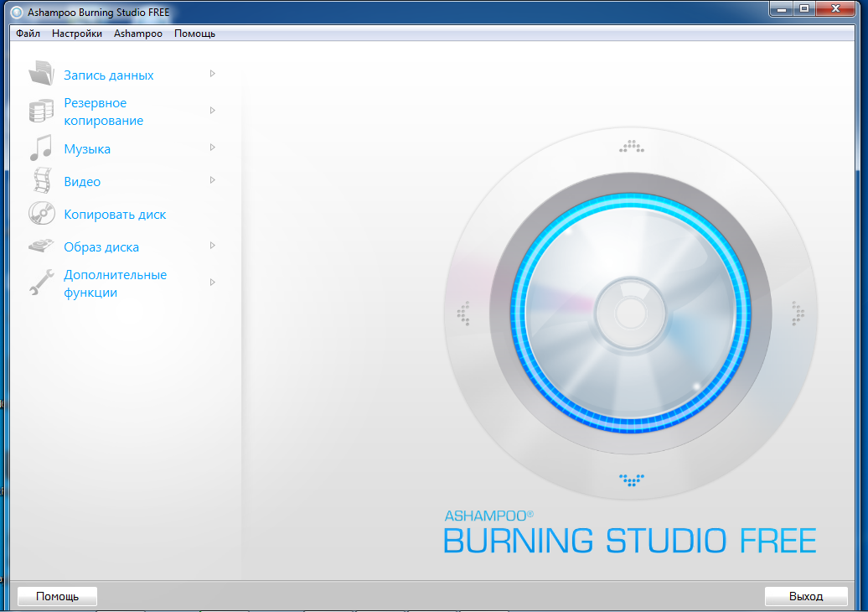Expand the Образ диска submenu arrow

pos(213,246)
